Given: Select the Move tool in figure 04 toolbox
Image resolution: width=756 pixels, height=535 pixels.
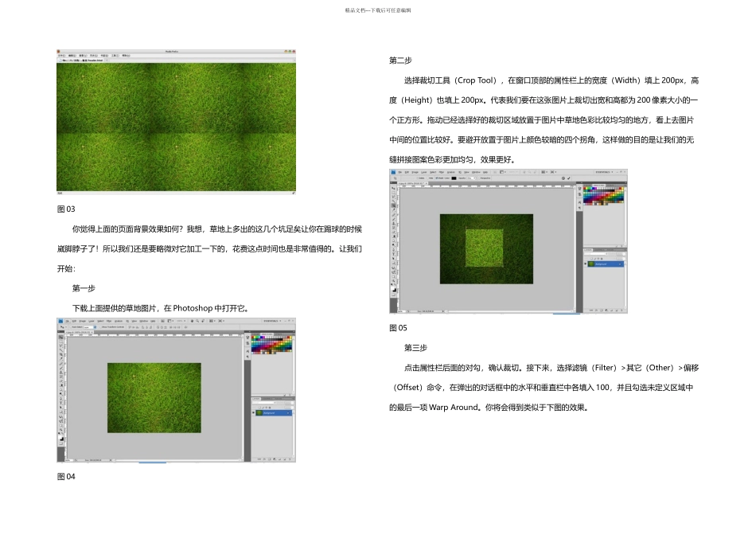Looking at the screenshot, I should point(60,338).
